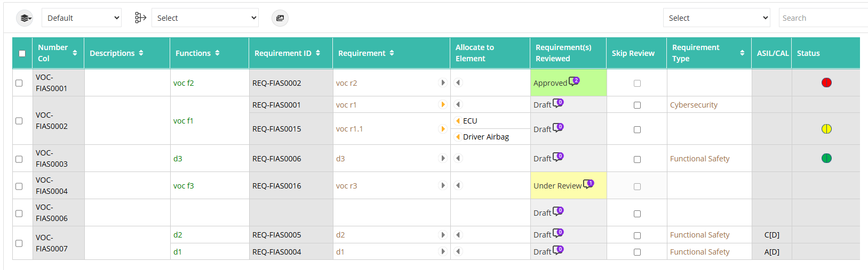Click the orange arrow next to voc r1
This screenshot has height=270, width=868.
tap(443, 104)
